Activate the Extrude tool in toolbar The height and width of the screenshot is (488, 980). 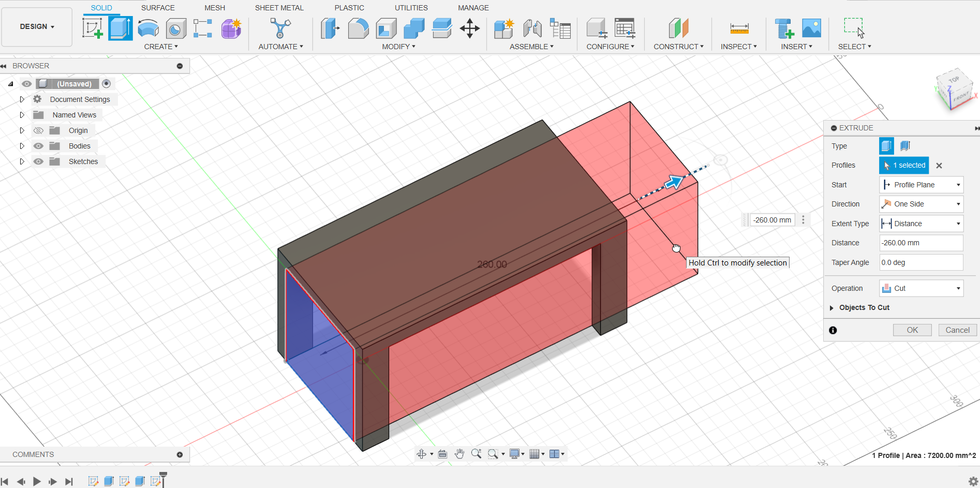pos(120,28)
